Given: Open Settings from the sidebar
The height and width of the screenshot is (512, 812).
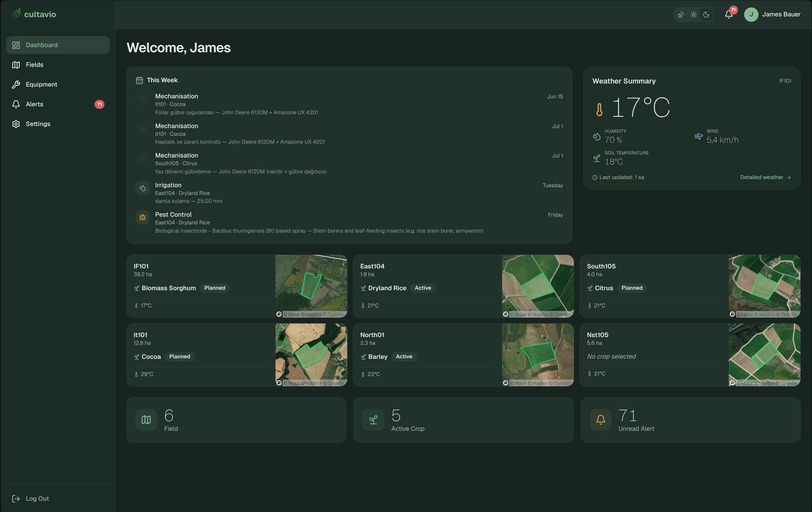Looking at the screenshot, I should pyautogui.click(x=58, y=124).
